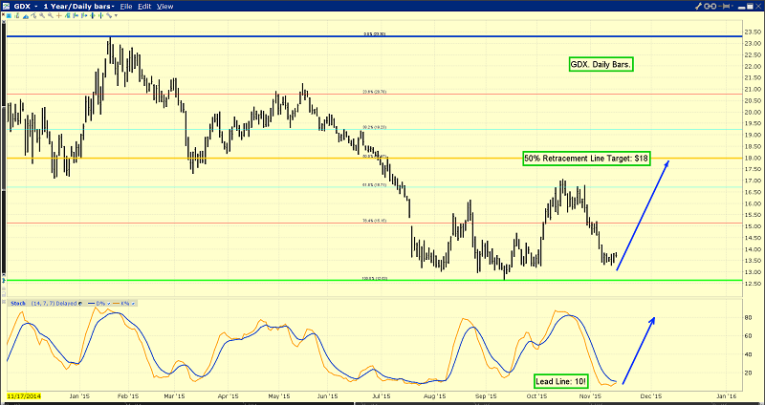765x405 pixels.
Task: Select the orange crosshair tool
Action: (59, 16)
